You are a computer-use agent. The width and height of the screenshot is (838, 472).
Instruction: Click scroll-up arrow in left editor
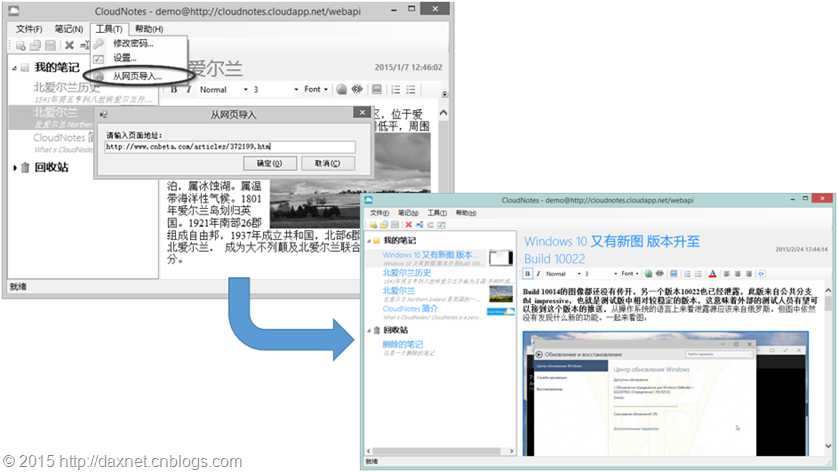coord(443,113)
